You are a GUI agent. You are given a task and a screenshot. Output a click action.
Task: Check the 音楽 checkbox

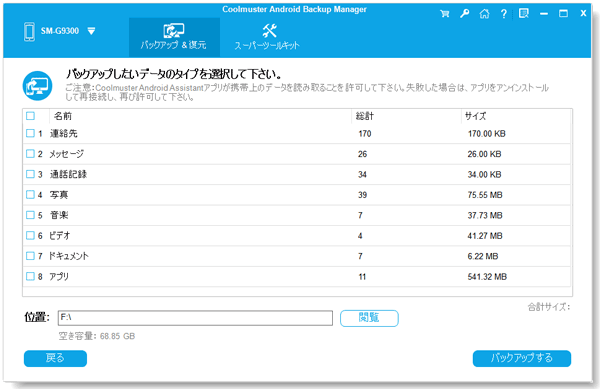(30, 215)
